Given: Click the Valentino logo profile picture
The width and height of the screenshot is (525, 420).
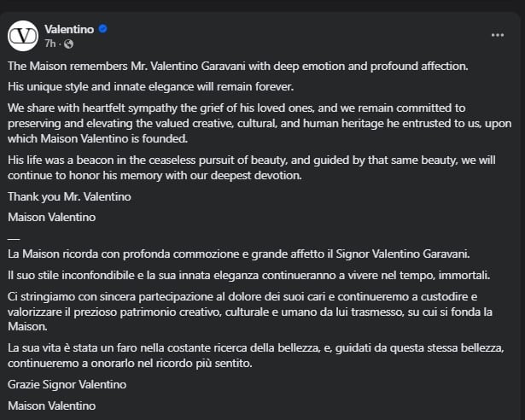Looking at the screenshot, I should pyautogui.click(x=23, y=35).
